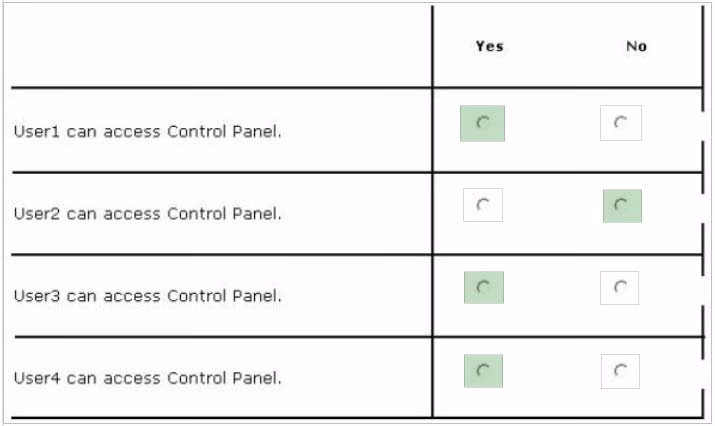The width and height of the screenshot is (715, 426).
Task: Pick the Yes option in User4 row
Action: point(483,371)
